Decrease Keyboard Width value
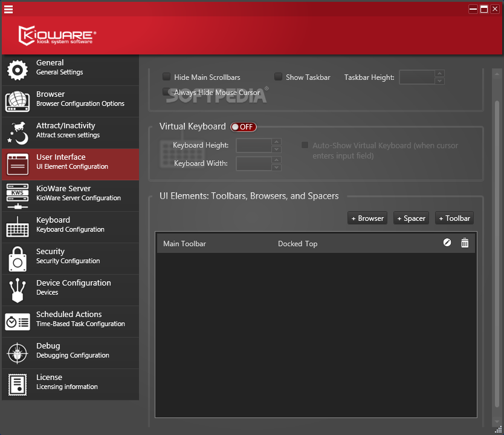This screenshot has height=435, width=504. pos(276,168)
